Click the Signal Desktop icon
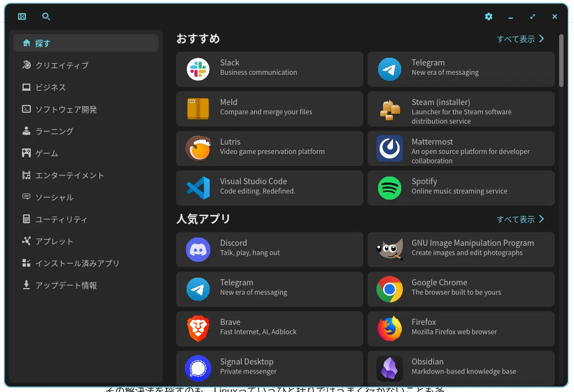The height and width of the screenshot is (392, 574). [198, 368]
